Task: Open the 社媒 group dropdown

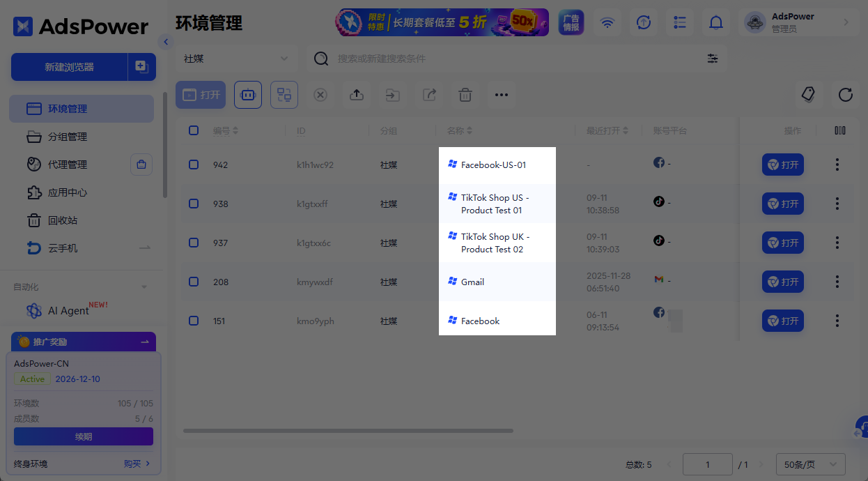Action: (235, 59)
